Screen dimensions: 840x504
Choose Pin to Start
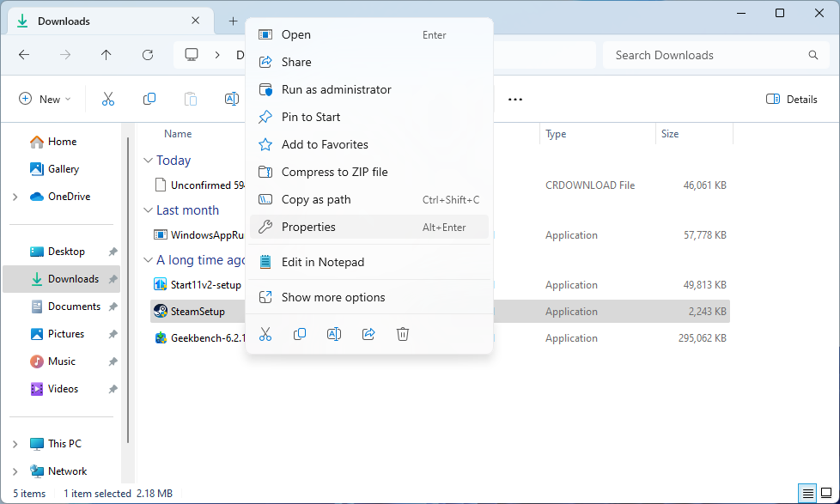click(369, 117)
